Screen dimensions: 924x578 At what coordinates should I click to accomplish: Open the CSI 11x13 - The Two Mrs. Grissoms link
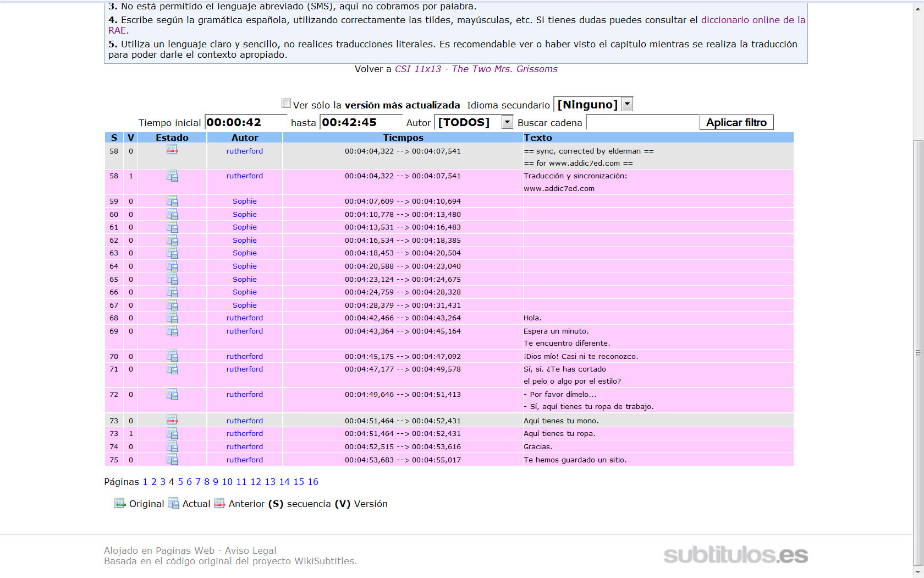pos(476,69)
